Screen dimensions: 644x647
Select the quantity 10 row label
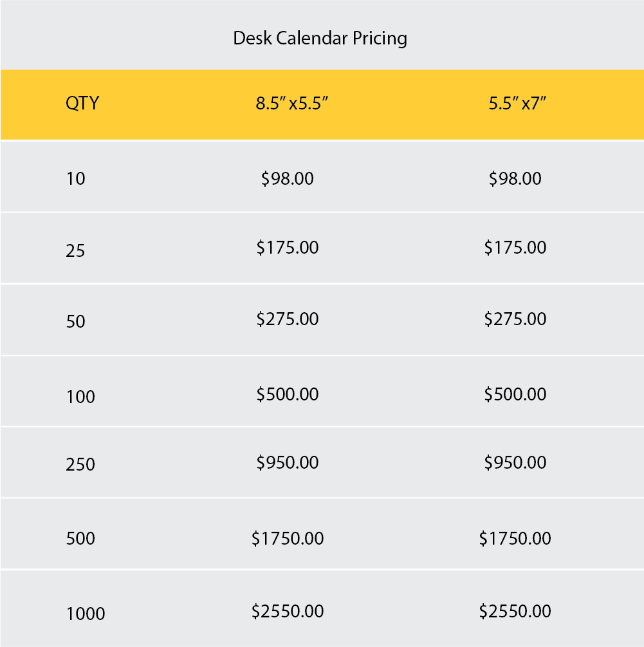75,178
